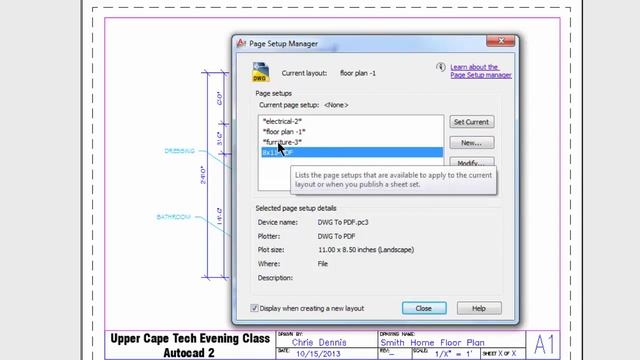Click the Plotter value DWG To PDF
The width and height of the screenshot is (640, 360).
click(336, 236)
